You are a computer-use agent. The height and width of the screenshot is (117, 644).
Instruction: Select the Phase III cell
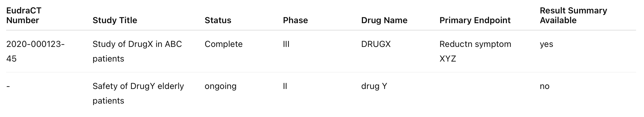[x=286, y=44]
